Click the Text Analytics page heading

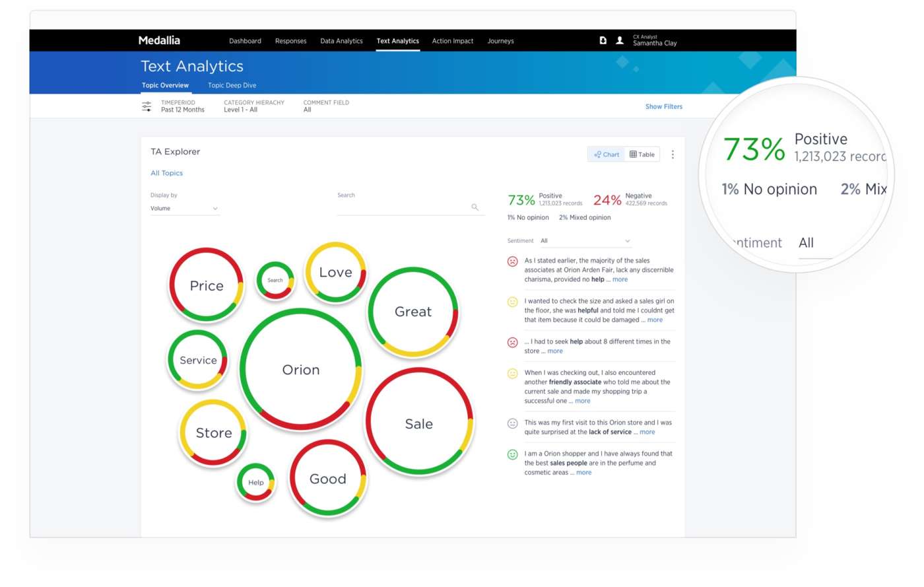point(192,66)
